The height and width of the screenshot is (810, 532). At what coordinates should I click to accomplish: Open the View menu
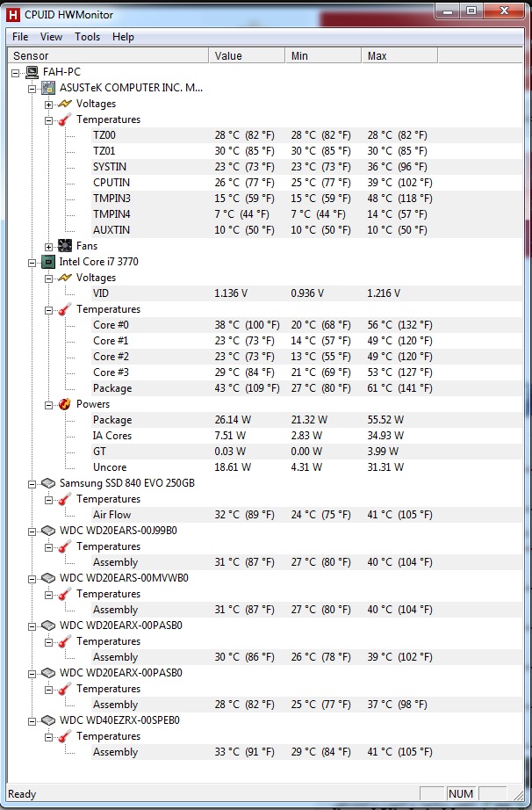coord(51,37)
